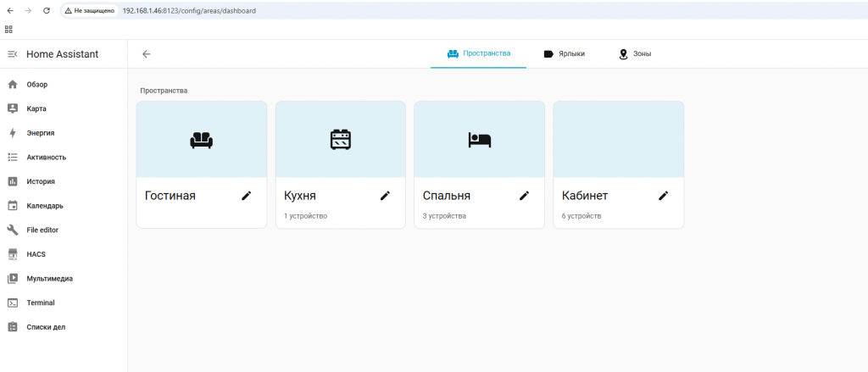The width and height of the screenshot is (868, 372).
Task: Click the Энергия lightning bolt icon
Action: click(12, 133)
